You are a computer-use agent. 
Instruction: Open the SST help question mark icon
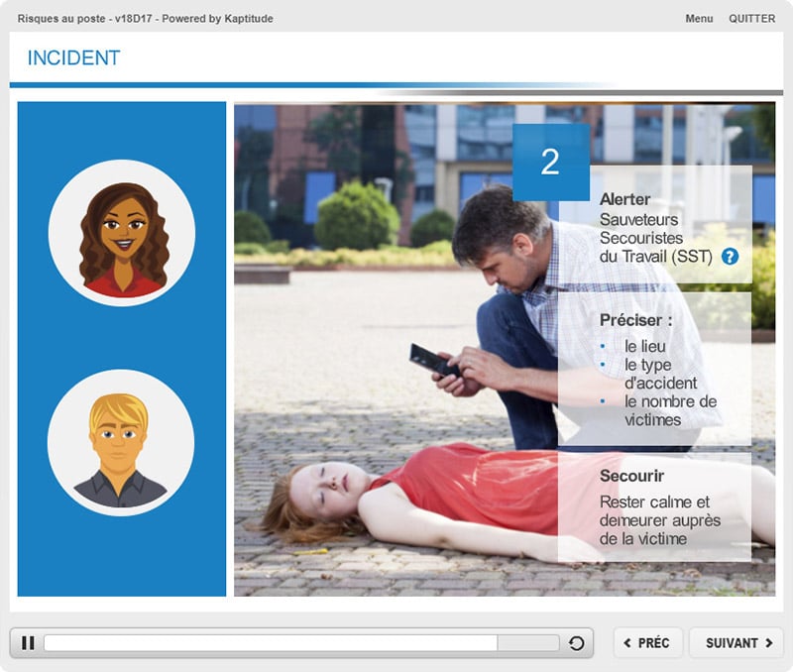pos(731,257)
